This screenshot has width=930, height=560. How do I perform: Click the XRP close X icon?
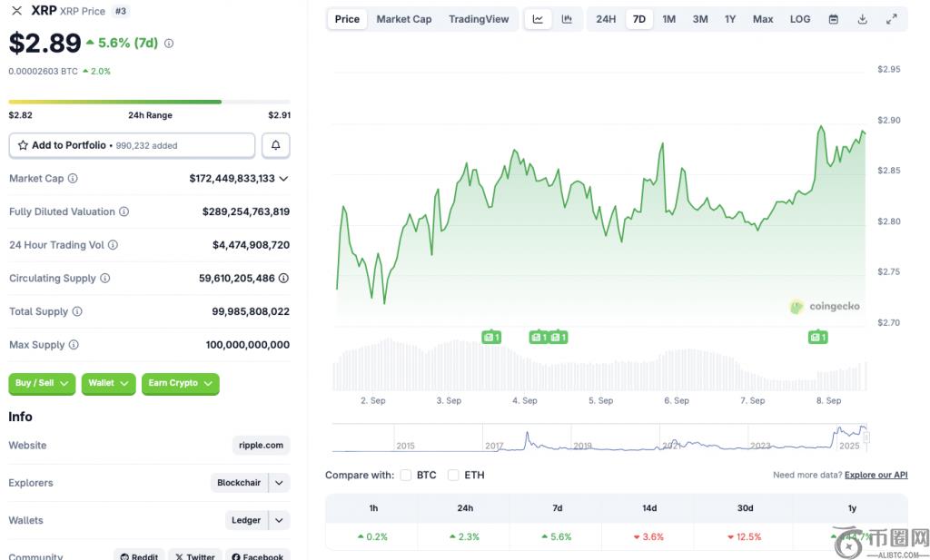(x=16, y=11)
